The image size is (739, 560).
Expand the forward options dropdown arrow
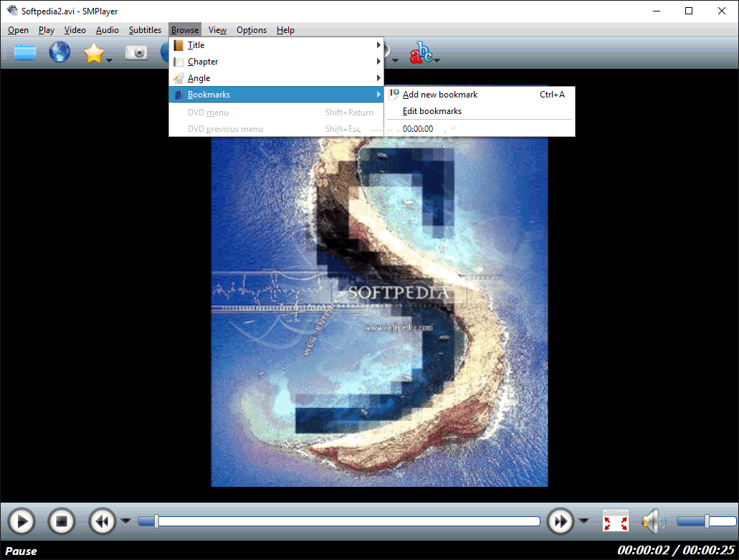point(583,521)
